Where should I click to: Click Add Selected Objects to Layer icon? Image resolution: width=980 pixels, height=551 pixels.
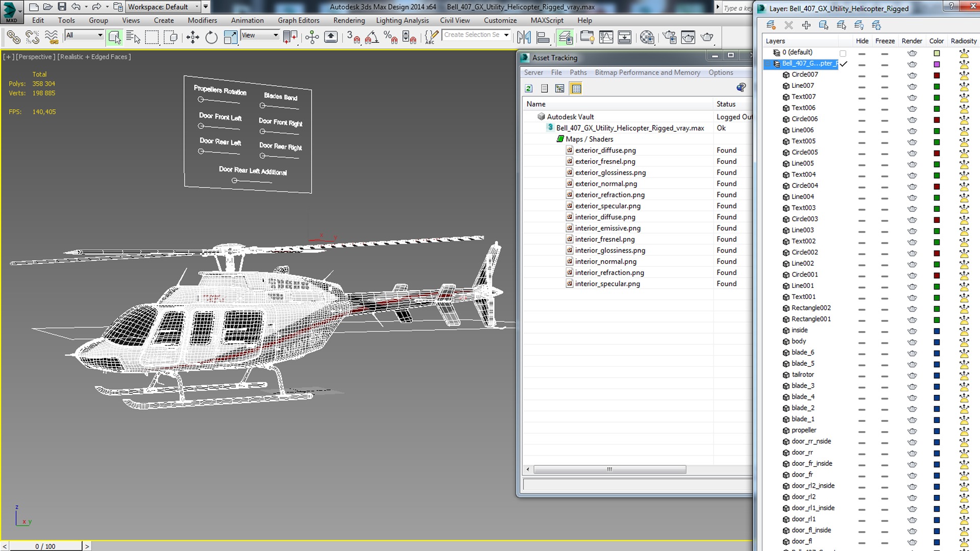[806, 25]
